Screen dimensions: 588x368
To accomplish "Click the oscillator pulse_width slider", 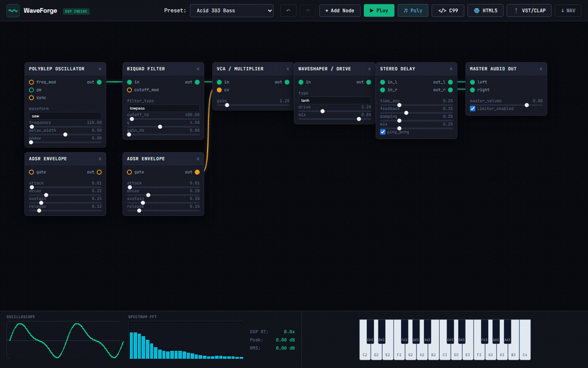I will pos(66,134).
